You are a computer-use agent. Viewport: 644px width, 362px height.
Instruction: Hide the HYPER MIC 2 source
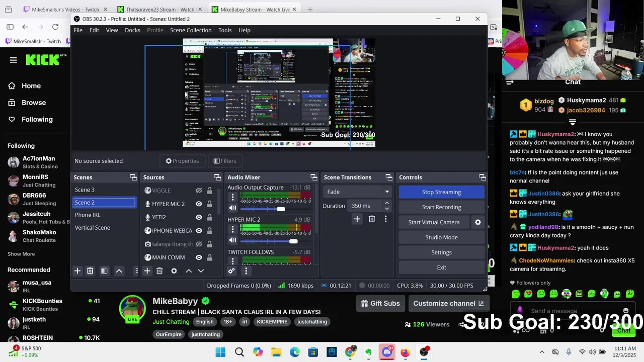click(x=199, y=204)
